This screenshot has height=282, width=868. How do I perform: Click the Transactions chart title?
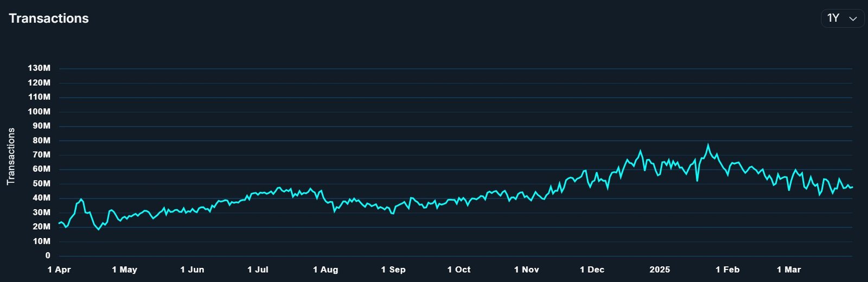pyautogui.click(x=49, y=18)
